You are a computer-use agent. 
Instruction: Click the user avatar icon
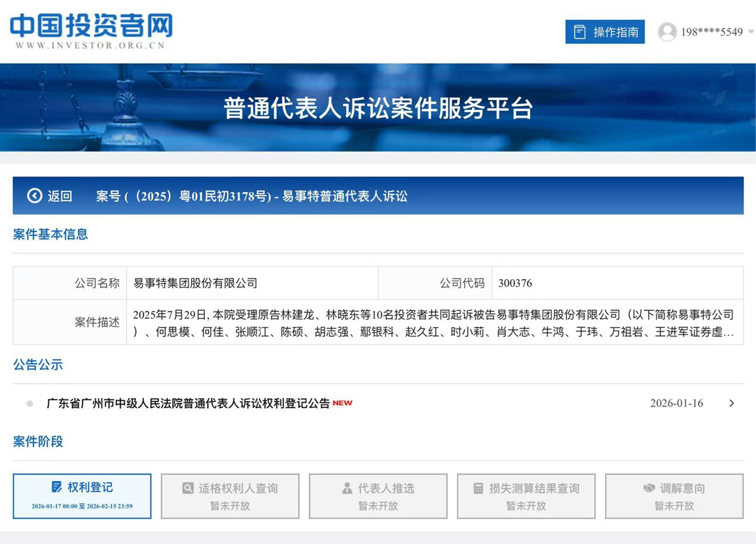click(x=667, y=32)
